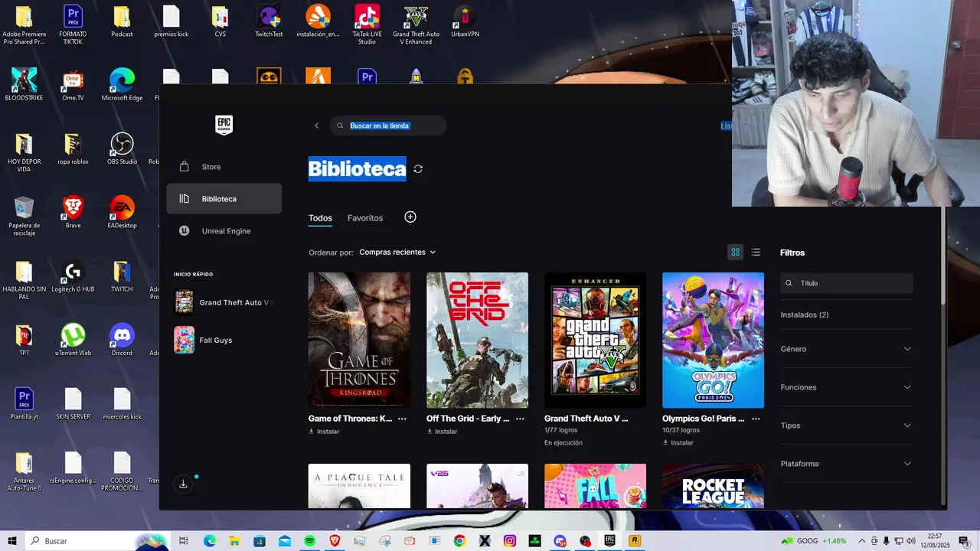980x551 pixels.
Task: Open Discord desktop shortcut
Action: [122, 341]
